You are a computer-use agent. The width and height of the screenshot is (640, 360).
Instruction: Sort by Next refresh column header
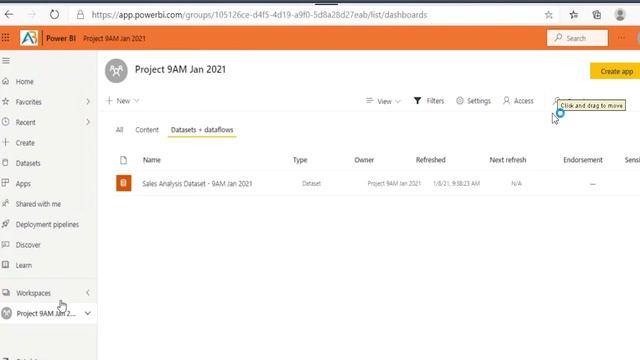tap(508, 160)
